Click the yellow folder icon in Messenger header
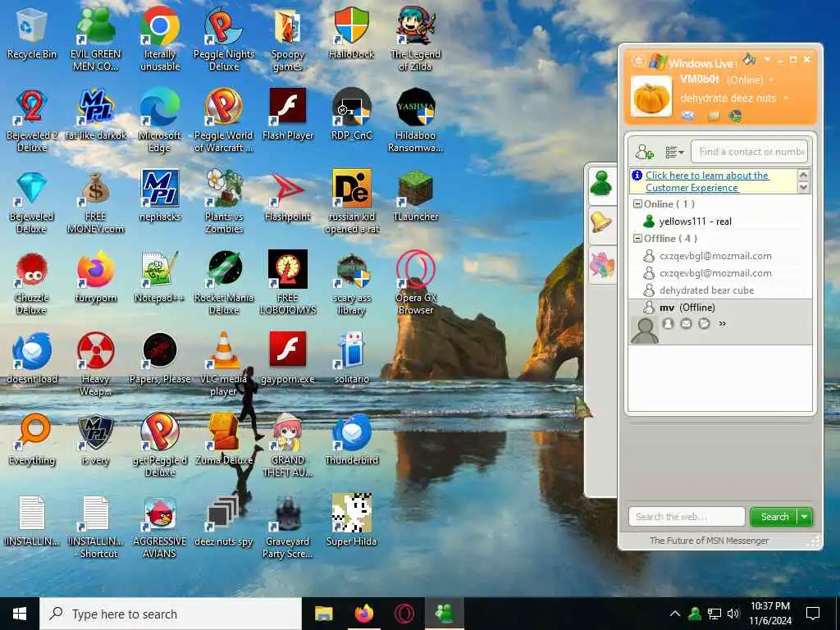Image resolution: width=840 pixels, height=630 pixels. point(713,116)
